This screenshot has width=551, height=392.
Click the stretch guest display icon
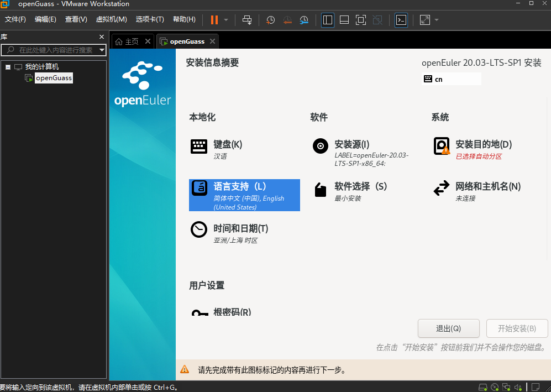(x=425, y=20)
